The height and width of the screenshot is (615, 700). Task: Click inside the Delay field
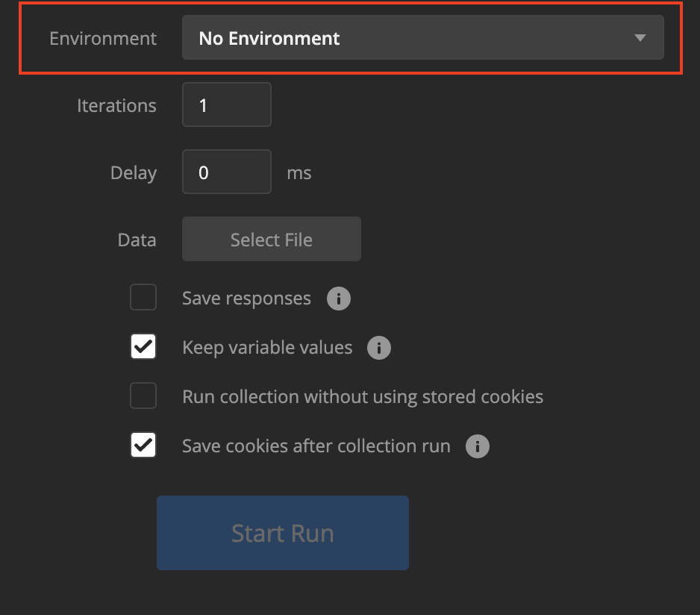pos(226,172)
